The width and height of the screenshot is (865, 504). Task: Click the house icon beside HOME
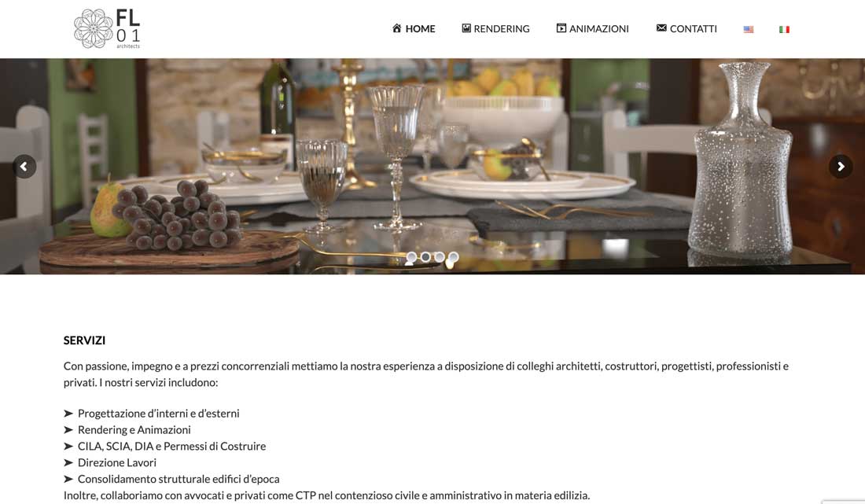(396, 28)
